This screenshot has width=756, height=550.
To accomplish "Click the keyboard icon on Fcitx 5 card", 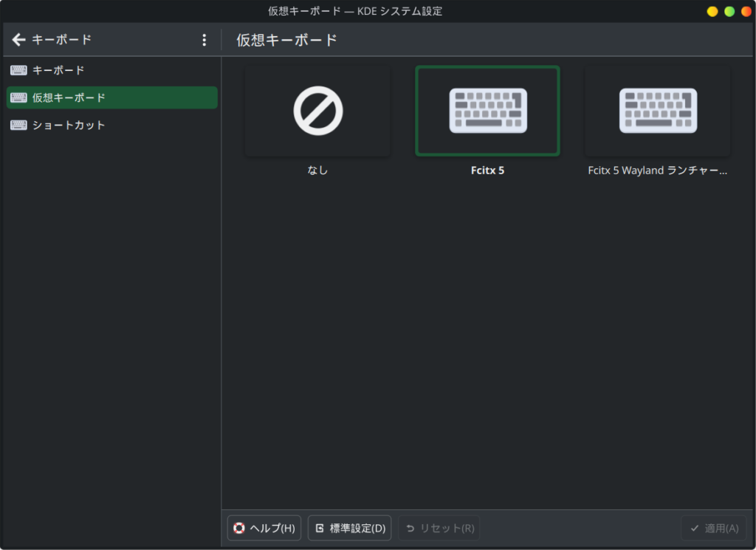I will (487, 111).
